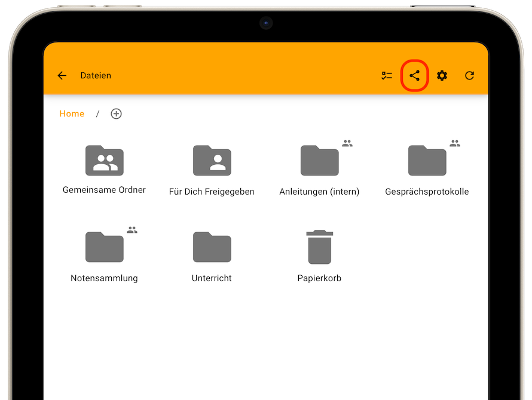Open the Notensammlung folder icon
532x400 pixels.
(104, 247)
